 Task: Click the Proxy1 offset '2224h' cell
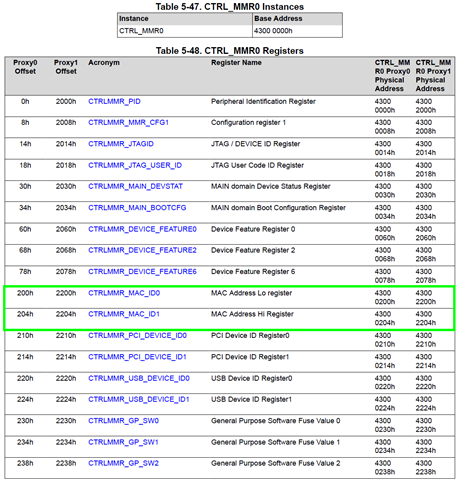66,399
